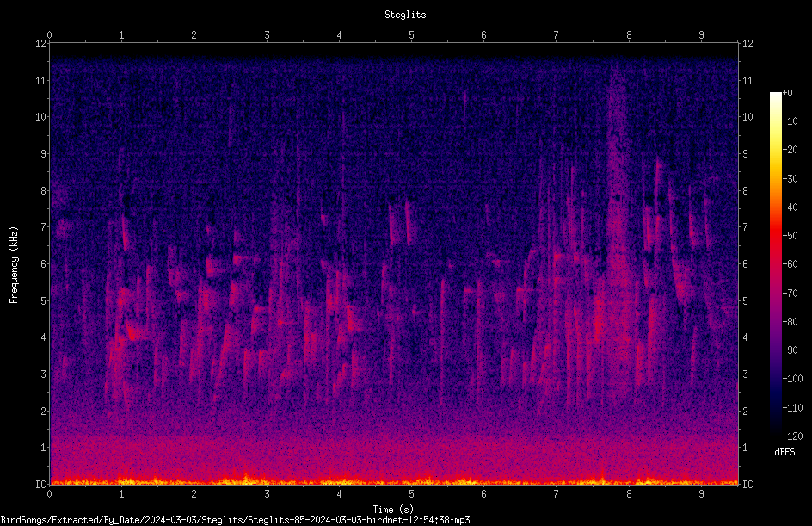Click the -50 mark on color scale
Image resolution: width=812 pixels, height=526 pixels.
click(790, 236)
